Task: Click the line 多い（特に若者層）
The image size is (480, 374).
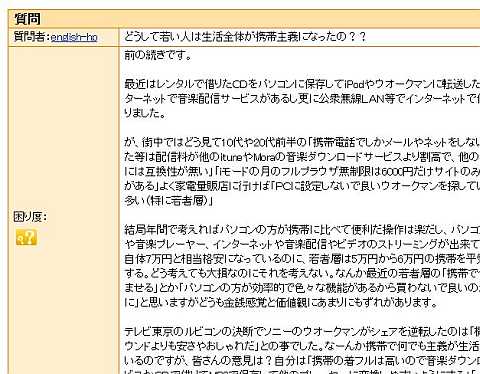Action: 168,201
